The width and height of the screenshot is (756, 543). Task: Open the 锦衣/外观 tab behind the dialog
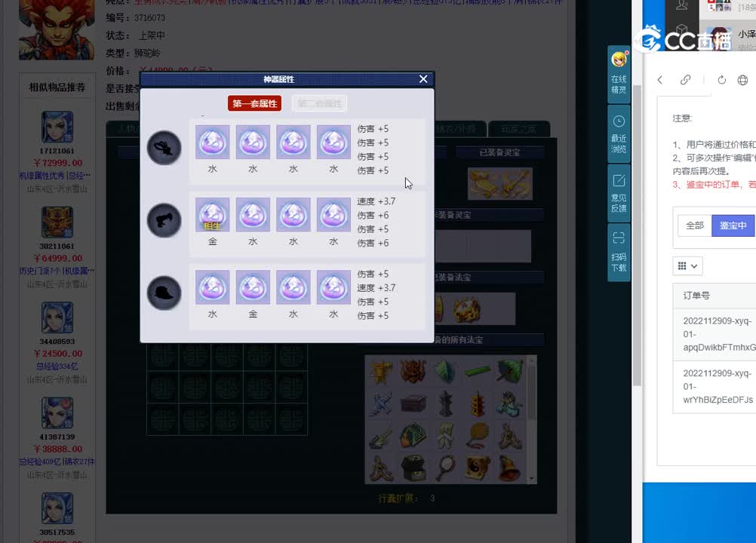pos(456,129)
